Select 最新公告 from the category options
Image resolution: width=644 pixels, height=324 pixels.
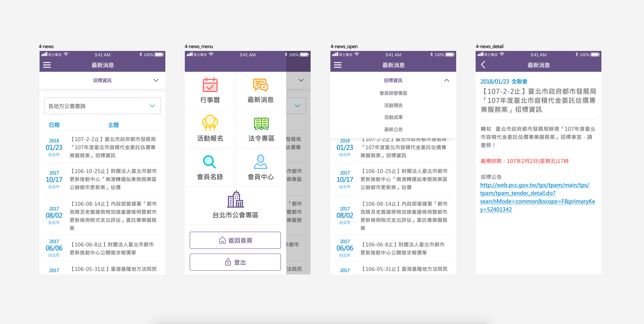pos(393,129)
